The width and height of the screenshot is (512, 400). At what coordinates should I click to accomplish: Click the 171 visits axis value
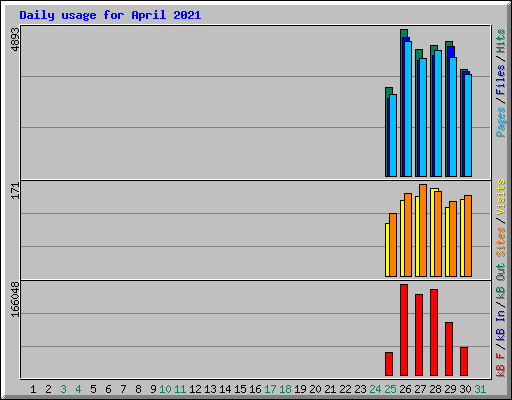click(x=15, y=191)
